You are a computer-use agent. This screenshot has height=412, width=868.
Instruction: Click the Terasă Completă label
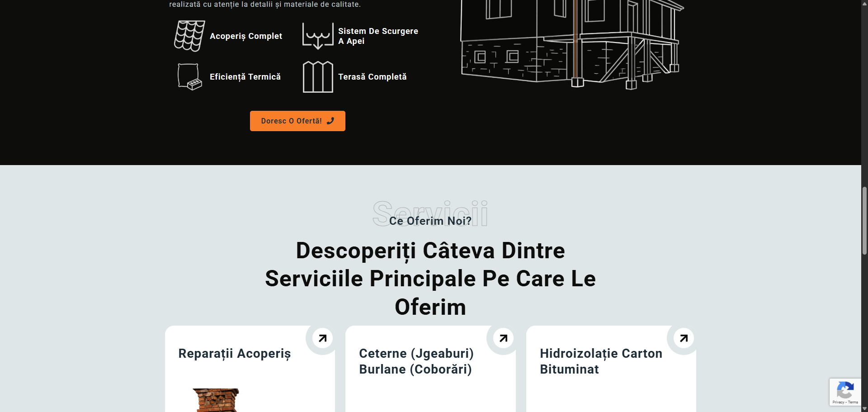372,77
